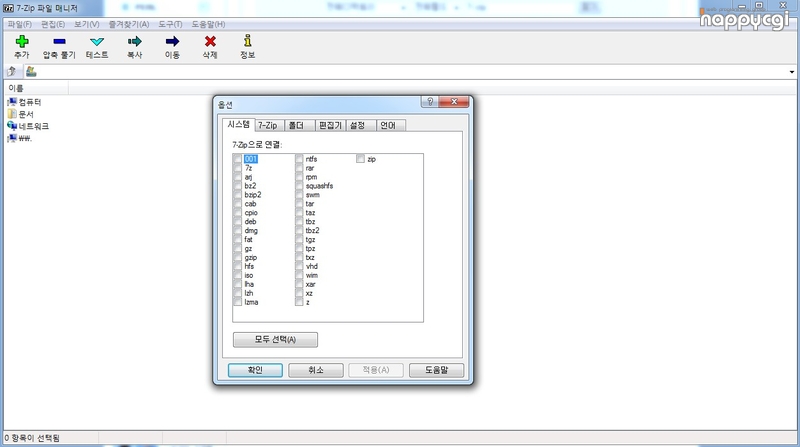Select the lzh extension label
800x447 pixels.
[248, 293]
